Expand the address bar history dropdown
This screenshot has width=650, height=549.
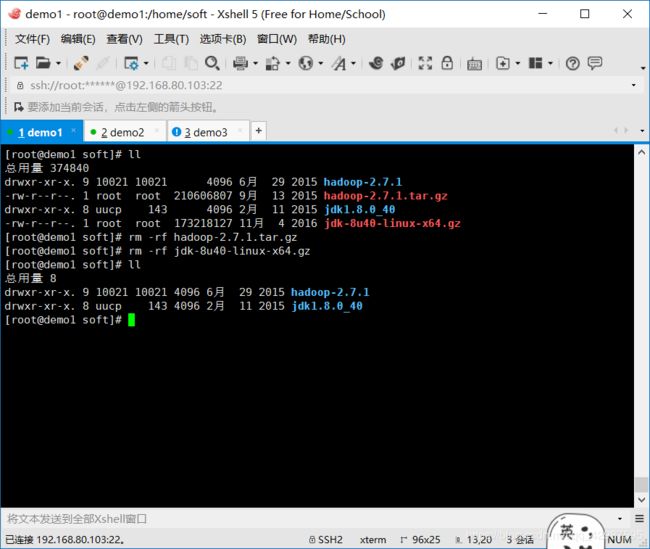(633, 85)
